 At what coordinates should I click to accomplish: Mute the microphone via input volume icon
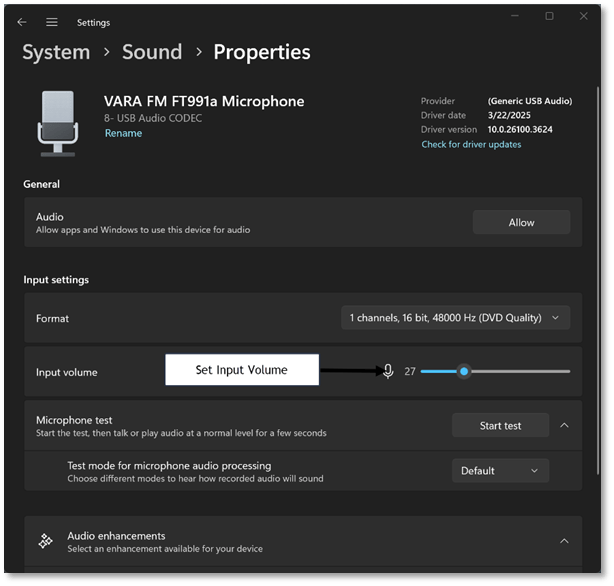[388, 371]
